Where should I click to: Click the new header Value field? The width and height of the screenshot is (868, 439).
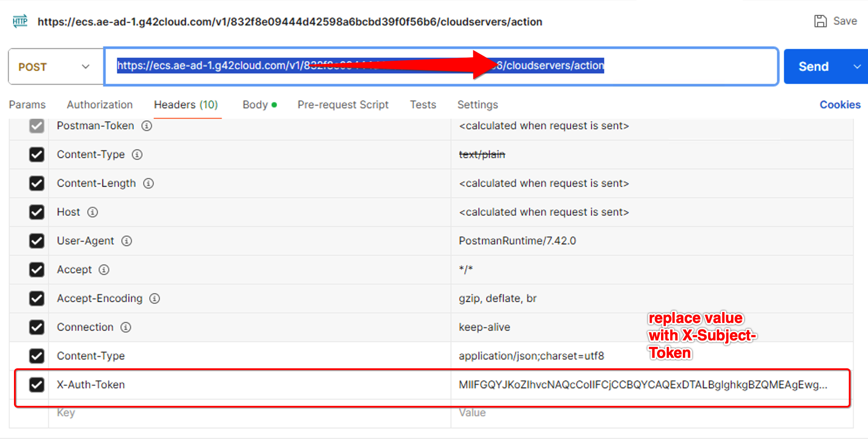[x=652, y=413]
